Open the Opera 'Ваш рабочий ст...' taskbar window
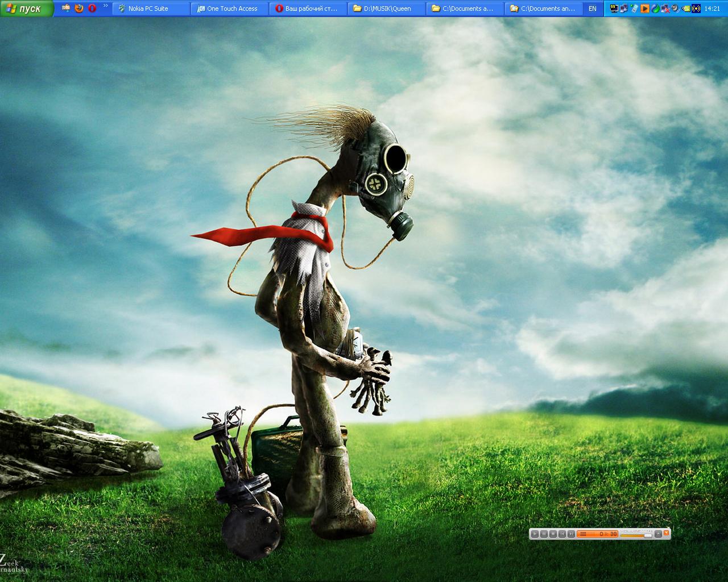 click(308, 9)
